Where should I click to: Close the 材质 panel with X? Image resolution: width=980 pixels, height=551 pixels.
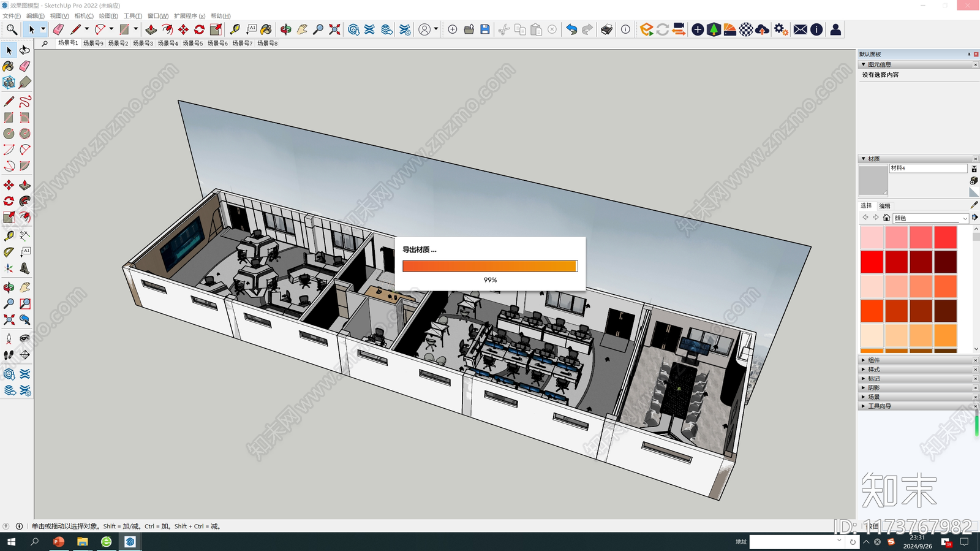click(x=975, y=159)
